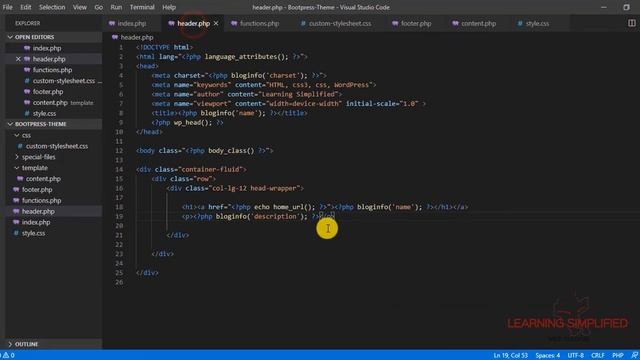This screenshot has width=640, height=360.
Task: Select content.php template in Open Editors
Action: pyautogui.click(x=53, y=102)
